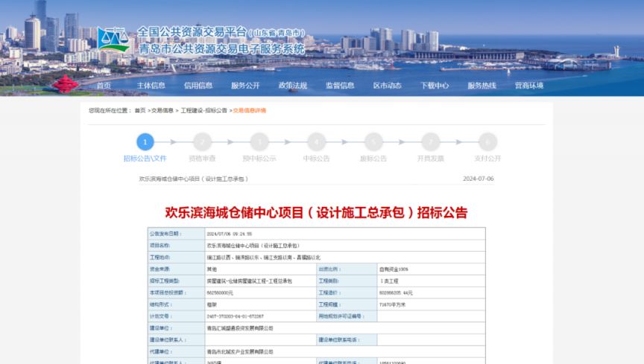This screenshot has height=364, width=644.
Task: Switch to the 监督信息 section
Action: pyautogui.click(x=340, y=86)
